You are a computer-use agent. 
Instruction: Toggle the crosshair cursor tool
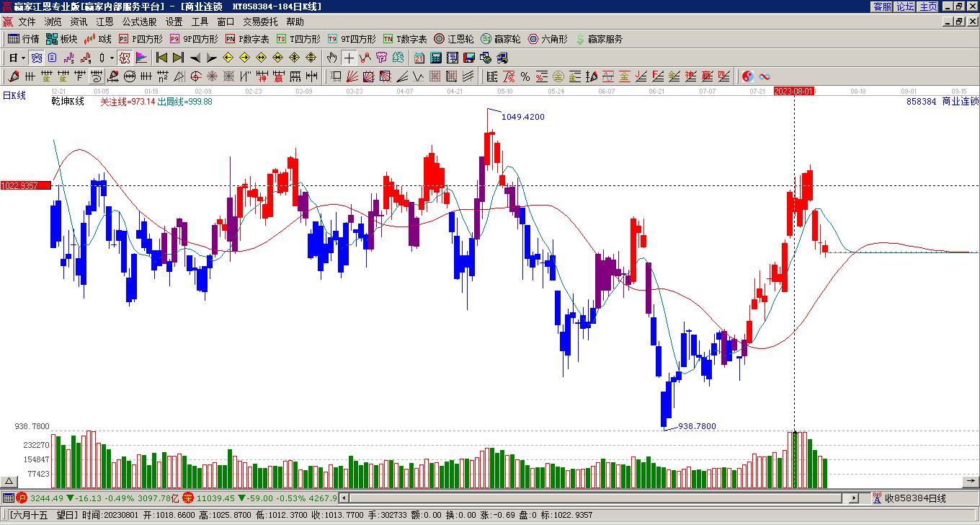pos(349,58)
